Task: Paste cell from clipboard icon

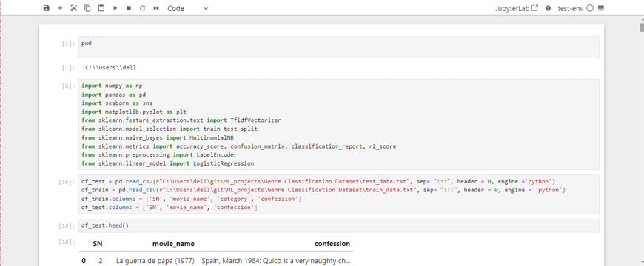Action: click(x=101, y=8)
